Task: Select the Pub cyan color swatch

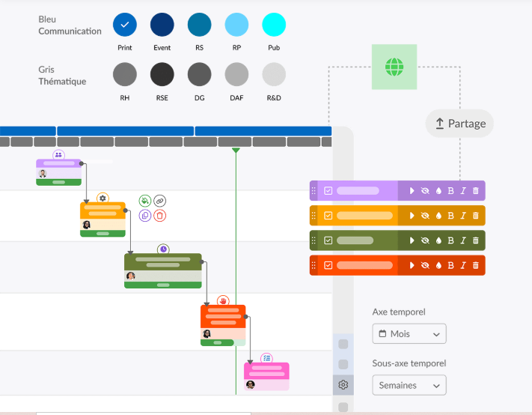Action: (x=274, y=25)
